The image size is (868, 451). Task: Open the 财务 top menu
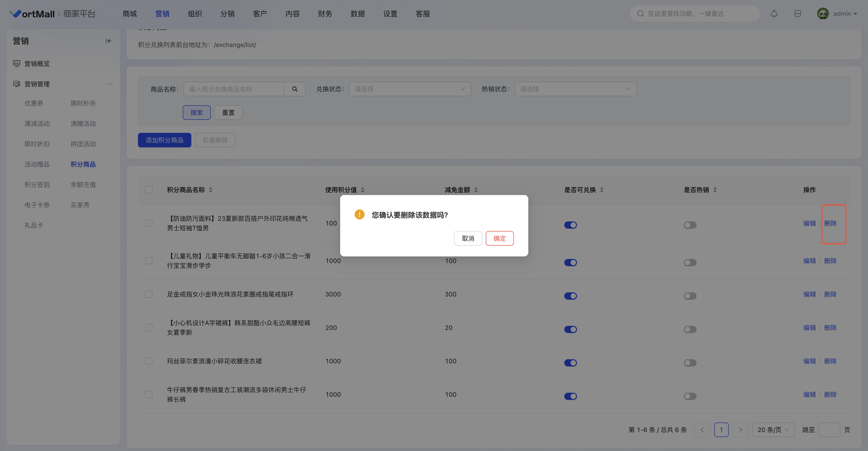point(325,14)
